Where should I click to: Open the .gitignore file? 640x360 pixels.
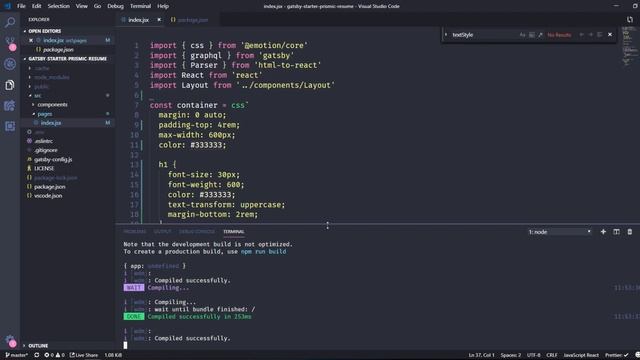(x=45, y=150)
